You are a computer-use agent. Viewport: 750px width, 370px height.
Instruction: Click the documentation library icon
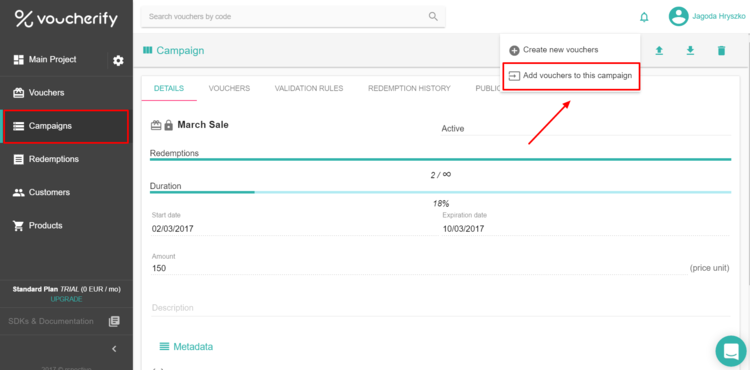(114, 321)
